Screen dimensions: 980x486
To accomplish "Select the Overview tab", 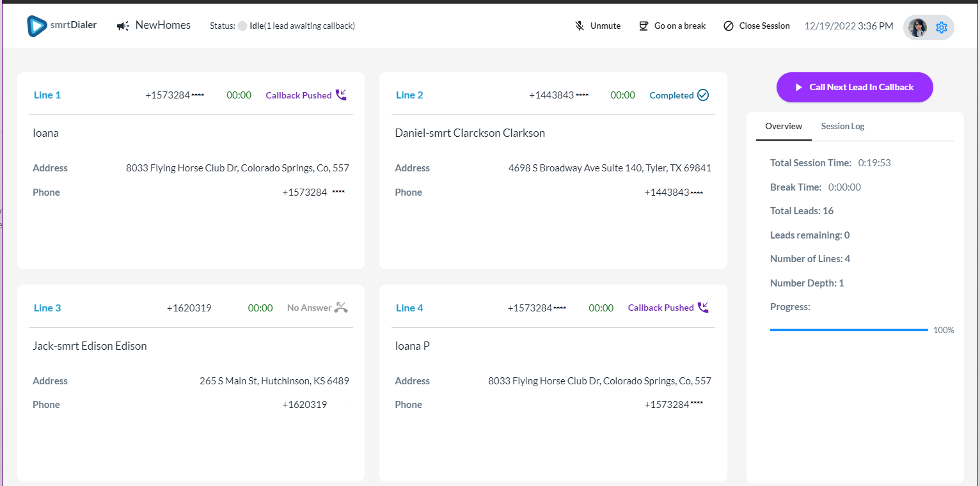I will (x=784, y=127).
